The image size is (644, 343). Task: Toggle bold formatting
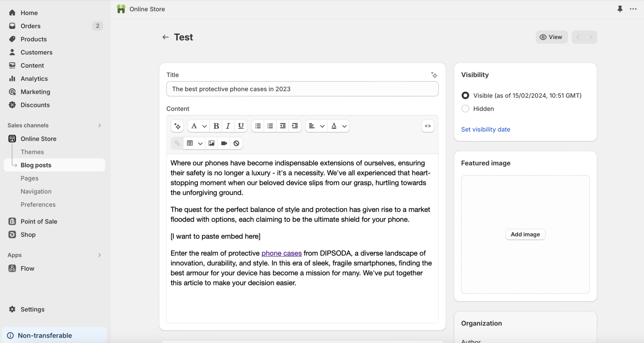click(x=216, y=126)
